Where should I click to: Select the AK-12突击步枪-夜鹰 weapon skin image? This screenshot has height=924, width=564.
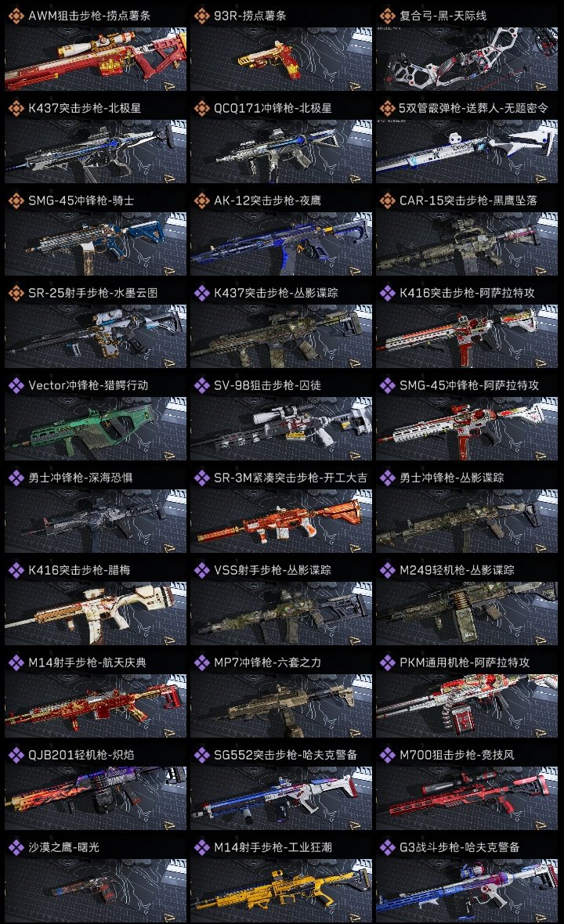(x=281, y=244)
